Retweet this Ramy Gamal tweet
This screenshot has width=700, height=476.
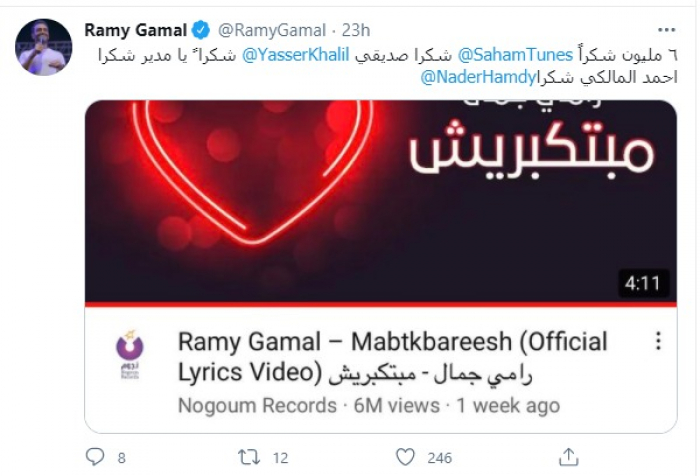[248, 457]
